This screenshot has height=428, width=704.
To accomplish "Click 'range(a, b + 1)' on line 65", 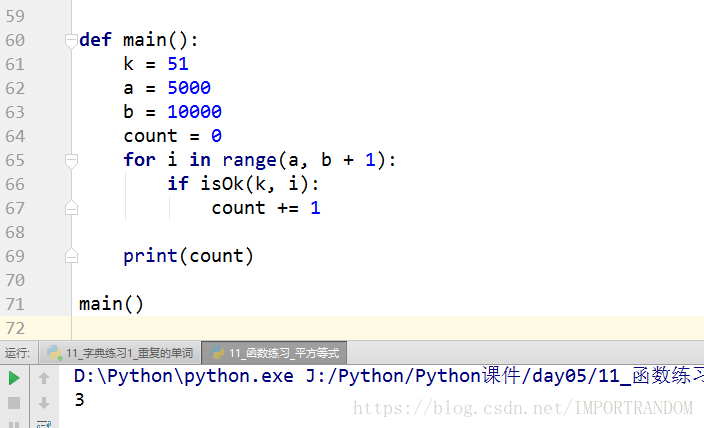I will [304, 160].
